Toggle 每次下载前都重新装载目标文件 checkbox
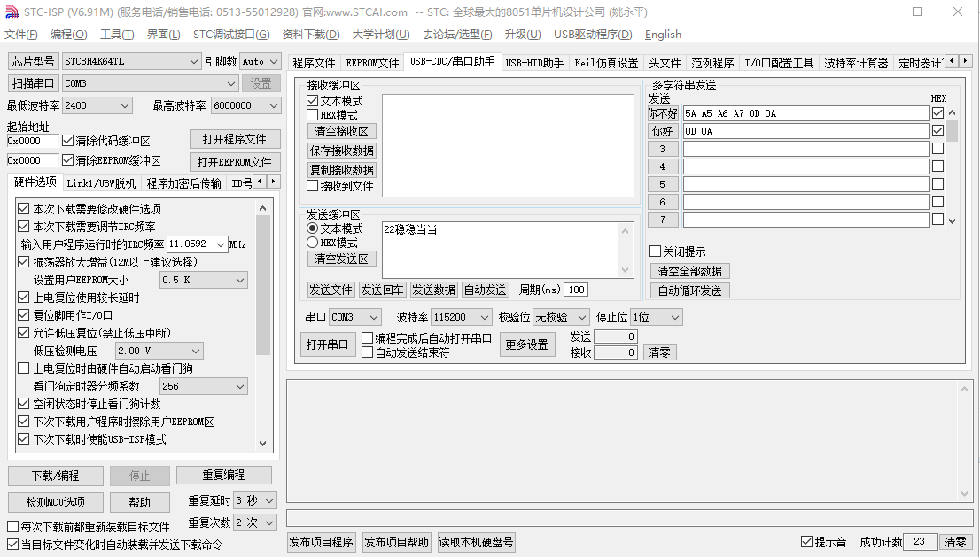The image size is (980, 557). point(12,526)
